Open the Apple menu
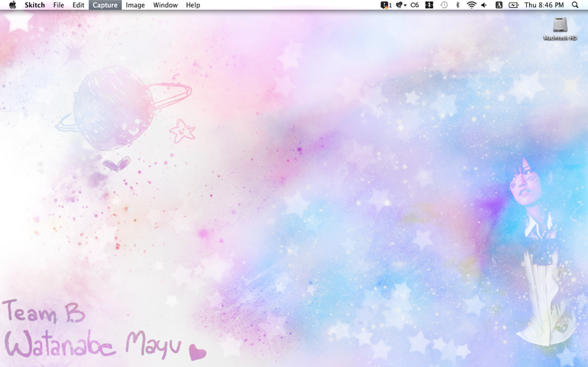This screenshot has width=588, height=367. point(13,5)
